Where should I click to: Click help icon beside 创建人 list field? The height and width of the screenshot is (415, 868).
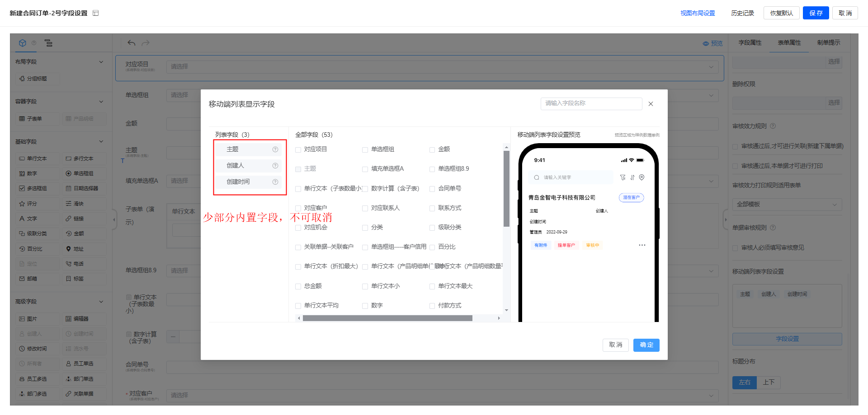point(275,166)
